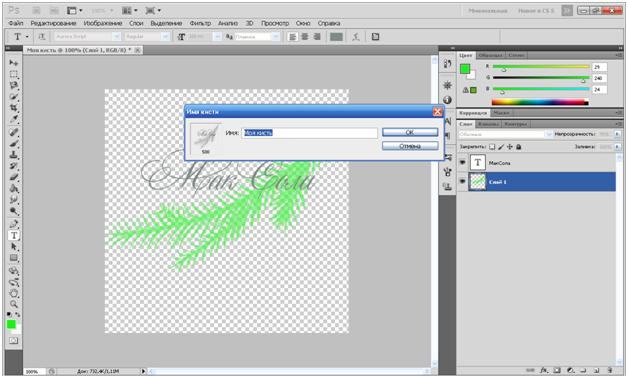Open the Info panel icon
The image size is (628, 376).
(447, 100)
